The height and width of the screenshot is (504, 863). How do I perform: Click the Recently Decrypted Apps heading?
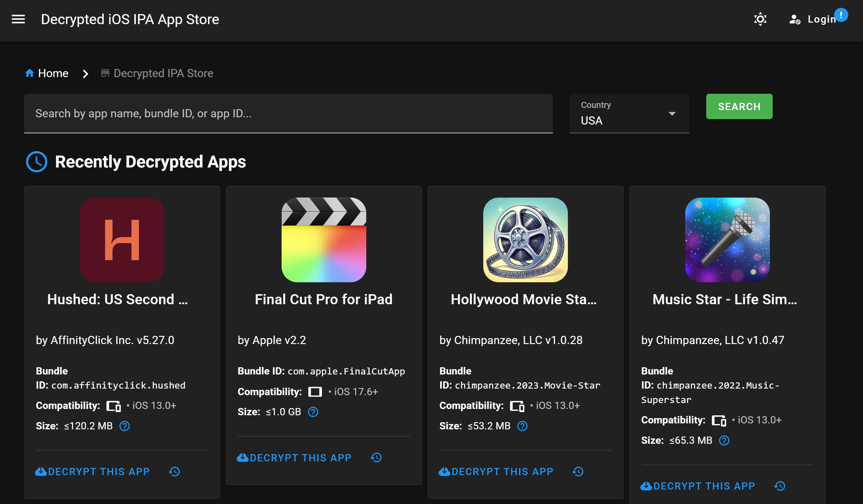pyautogui.click(x=150, y=162)
